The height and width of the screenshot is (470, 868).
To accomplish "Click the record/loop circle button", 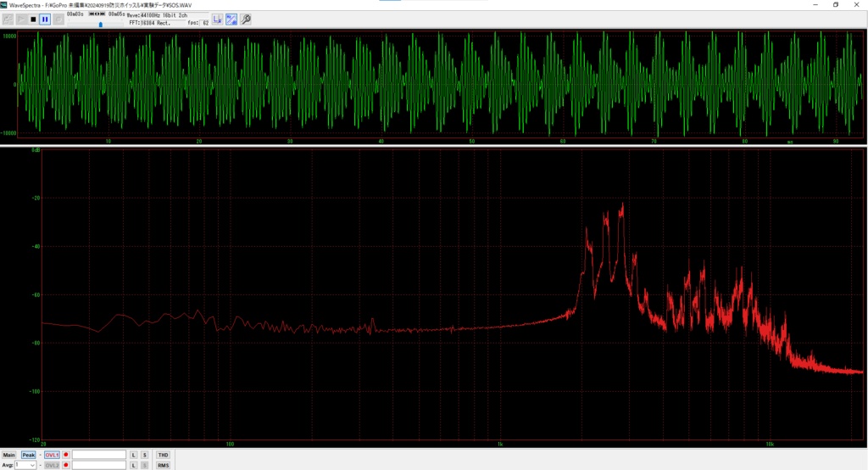I will pos(58,20).
